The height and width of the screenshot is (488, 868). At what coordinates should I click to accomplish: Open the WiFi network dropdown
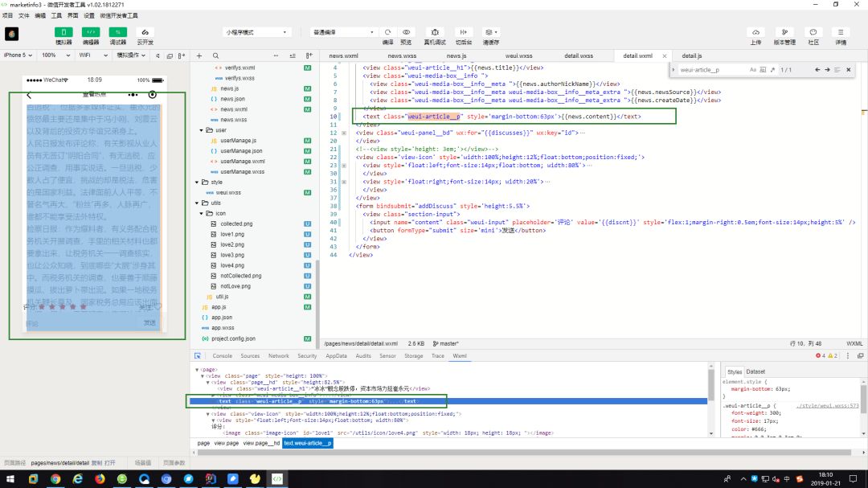[x=92, y=55]
